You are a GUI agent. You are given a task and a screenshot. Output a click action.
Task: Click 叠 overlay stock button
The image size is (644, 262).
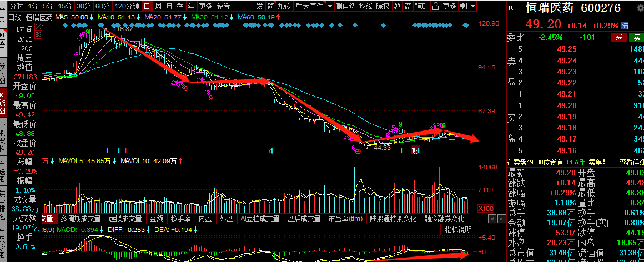(x=397, y=6)
